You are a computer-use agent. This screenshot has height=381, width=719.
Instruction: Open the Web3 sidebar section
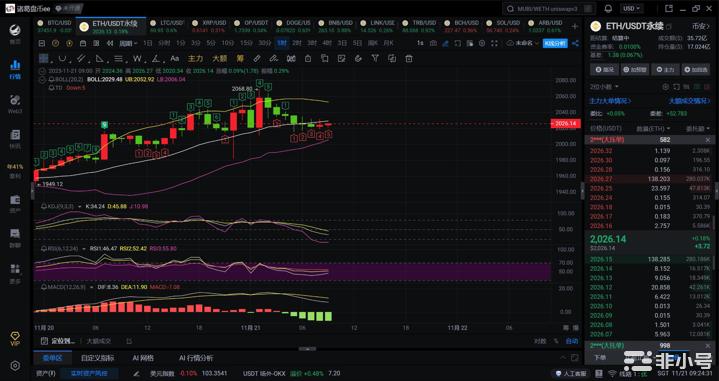pyautogui.click(x=15, y=103)
